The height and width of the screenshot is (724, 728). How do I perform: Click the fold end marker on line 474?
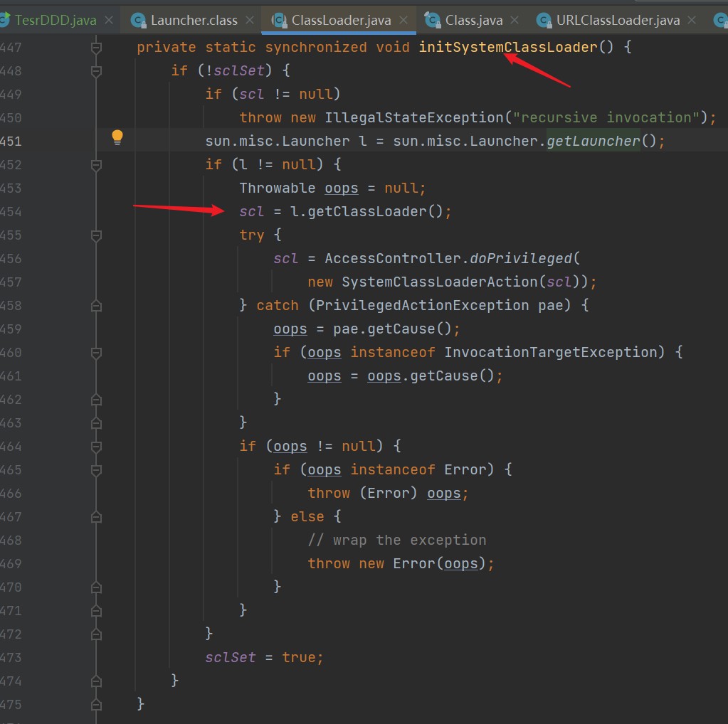[96, 681]
